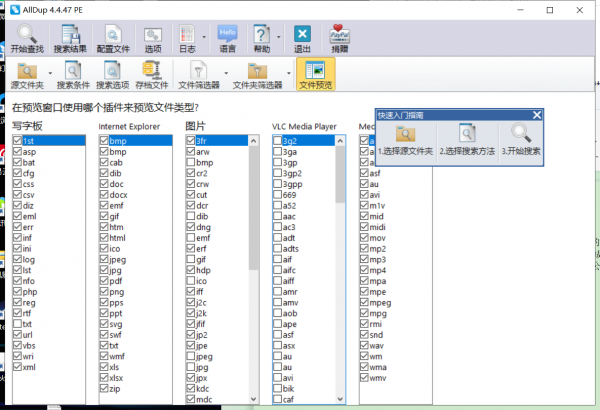Select 3fr row in 图片 list
The width and height of the screenshot is (600, 410).
point(217,141)
